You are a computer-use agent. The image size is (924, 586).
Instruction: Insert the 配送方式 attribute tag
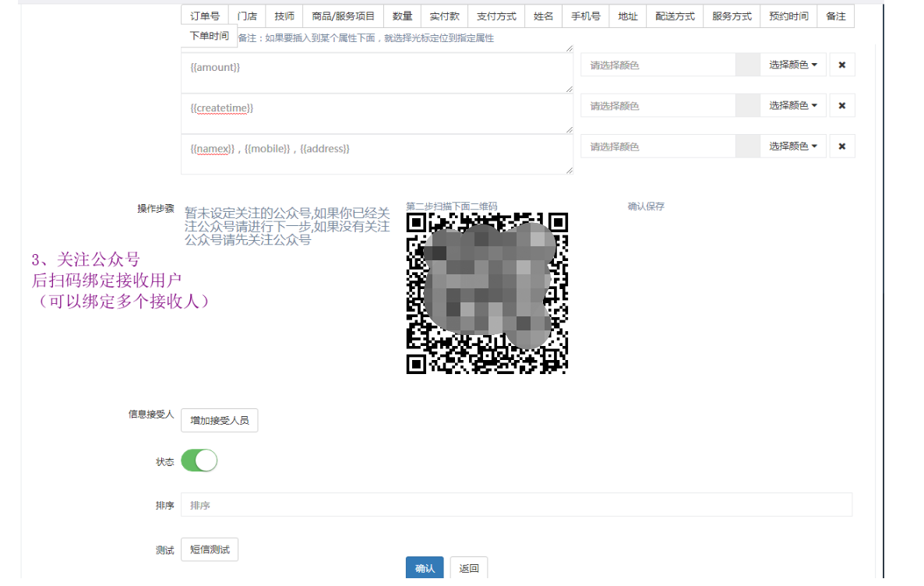pos(675,16)
